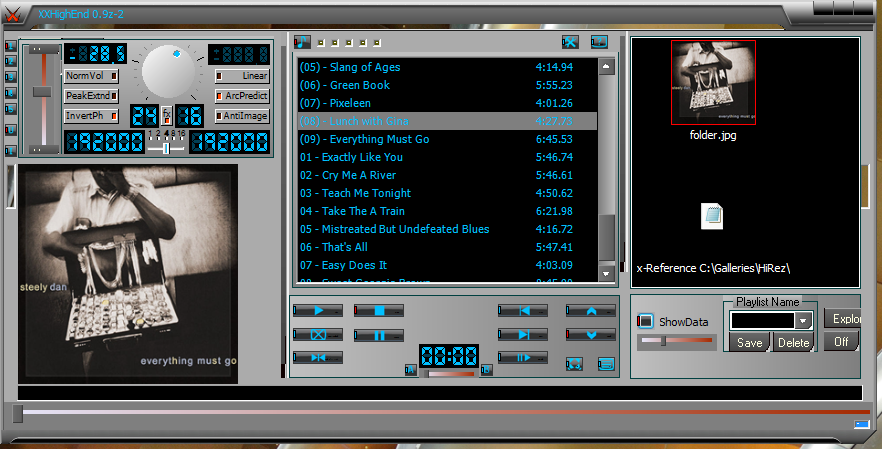Click the upsampling factor slider handle

point(166,148)
